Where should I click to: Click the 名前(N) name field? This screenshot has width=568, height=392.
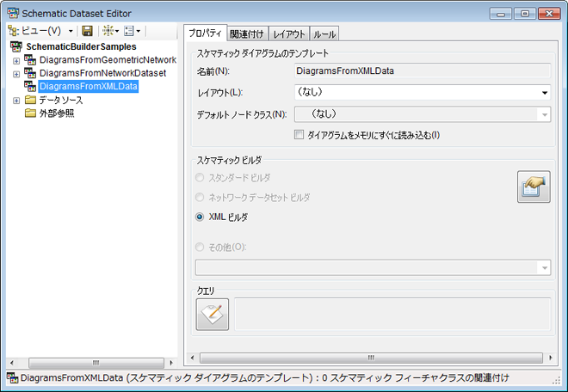coord(423,71)
